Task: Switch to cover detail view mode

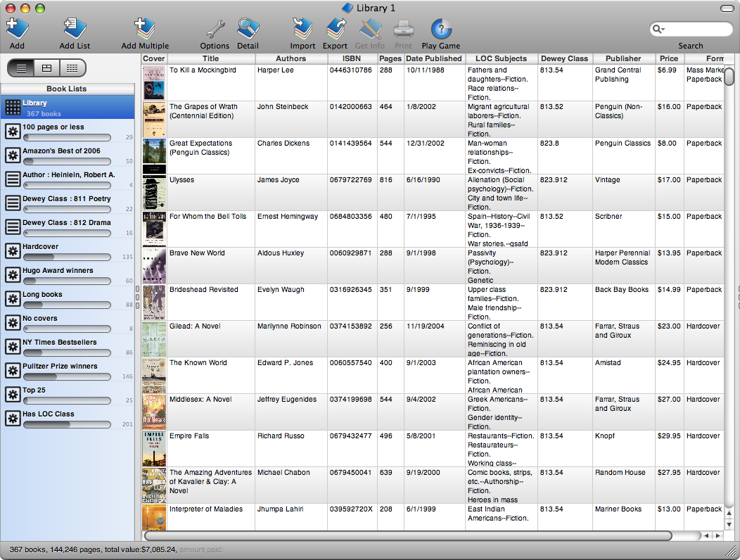Action: [x=46, y=68]
